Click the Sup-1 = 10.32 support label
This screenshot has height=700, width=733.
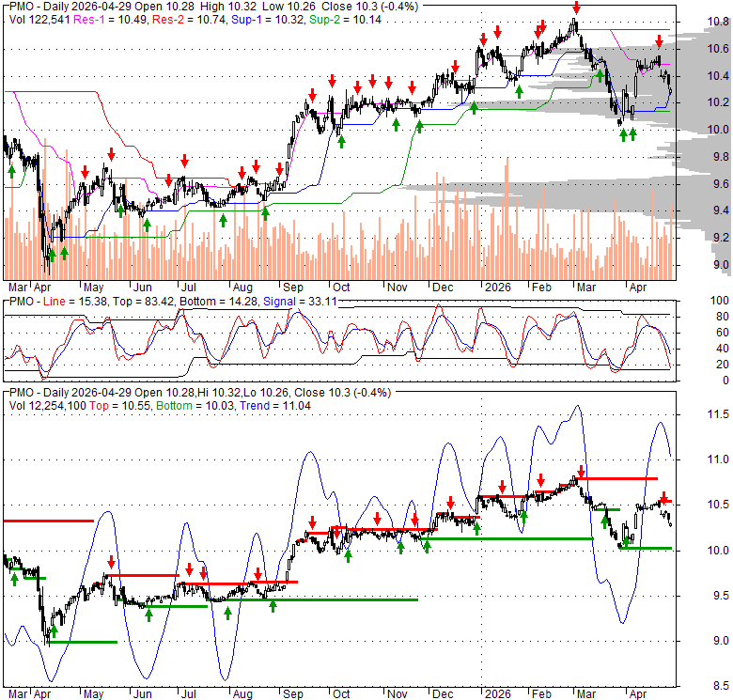268,20
